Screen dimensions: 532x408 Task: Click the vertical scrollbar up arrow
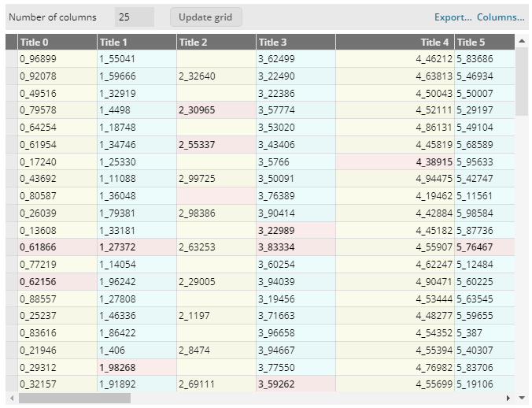click(522, 40)
